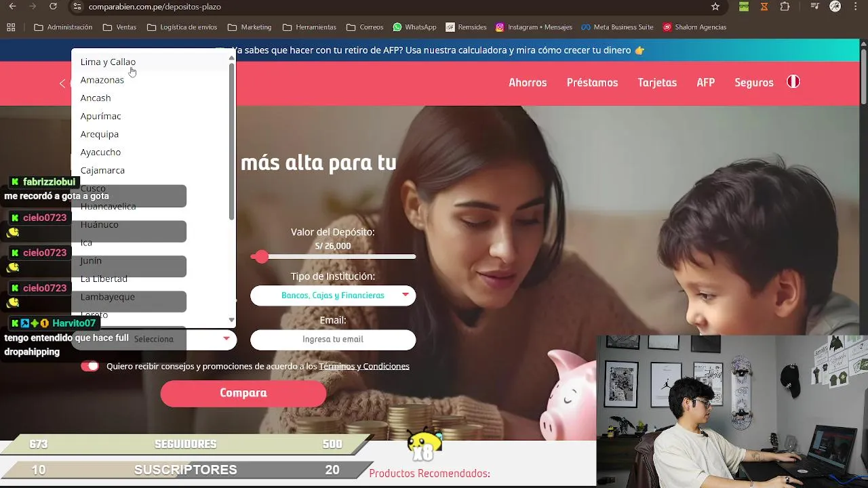
Task: Select Ica in the region list
Action: 150,243
